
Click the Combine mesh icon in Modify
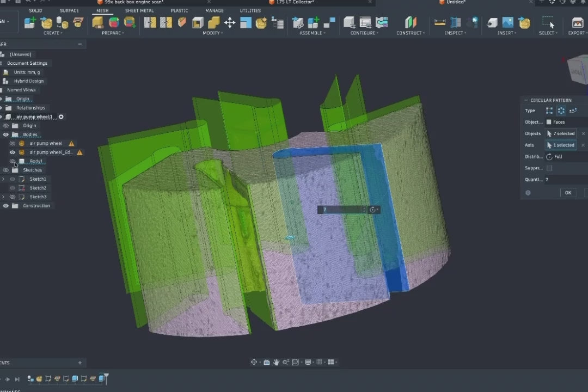pyautogui.click(x=213, y=23)
